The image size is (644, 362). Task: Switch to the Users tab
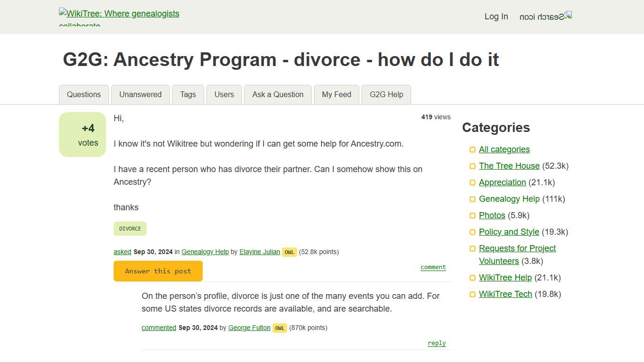[223, 94]
